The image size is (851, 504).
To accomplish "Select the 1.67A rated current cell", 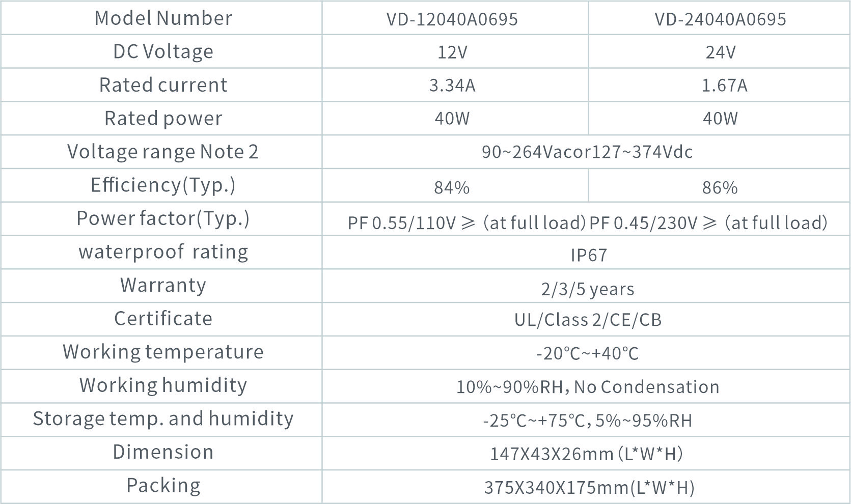I will tap(724, 85).
